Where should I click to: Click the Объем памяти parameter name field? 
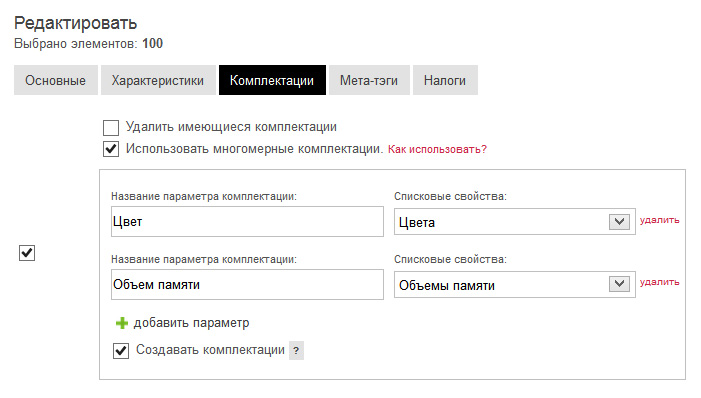click(x=247, y=284)
